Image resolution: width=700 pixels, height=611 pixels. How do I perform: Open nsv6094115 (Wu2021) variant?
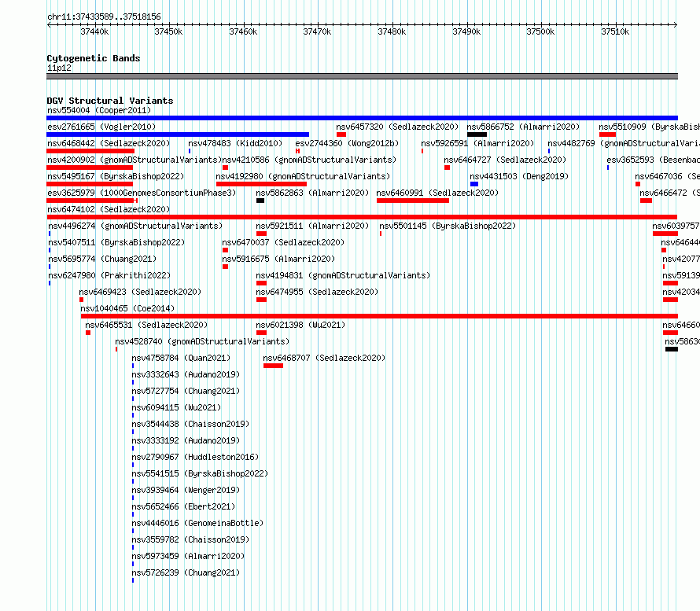pyautogui.click(x=176, y=407)
